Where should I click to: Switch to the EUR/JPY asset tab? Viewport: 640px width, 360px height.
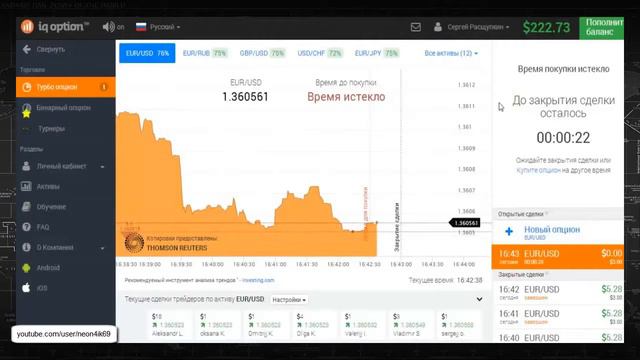[376, 53]
